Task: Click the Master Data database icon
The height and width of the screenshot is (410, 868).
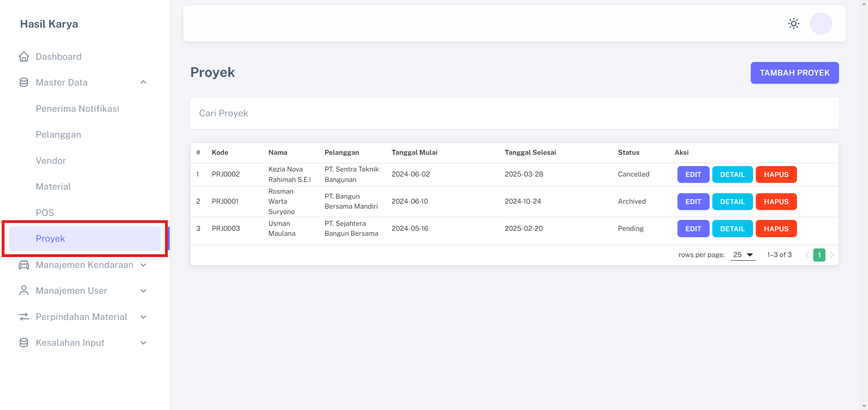Action: point(24,82)
